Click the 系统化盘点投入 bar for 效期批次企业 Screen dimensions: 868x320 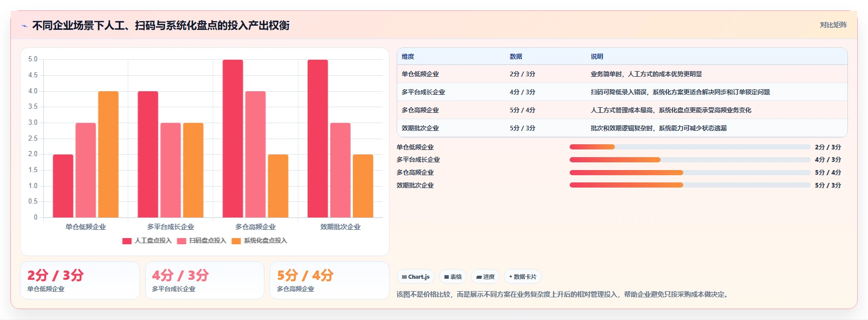(363, 186)
